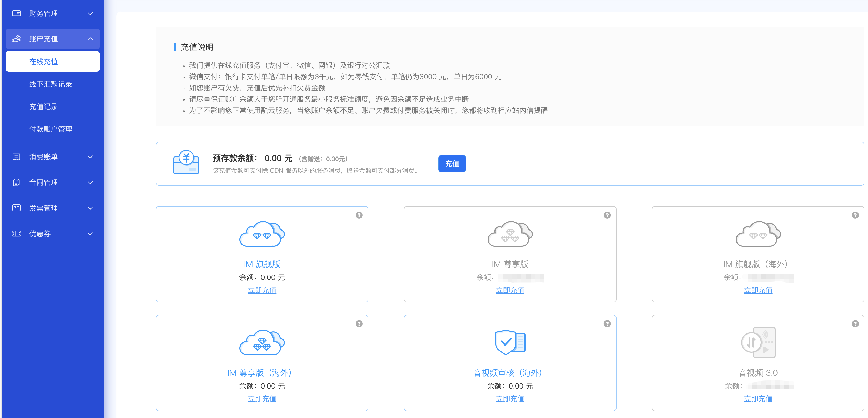Click help icon on IM 旗舰版 card

coord(359,215)
